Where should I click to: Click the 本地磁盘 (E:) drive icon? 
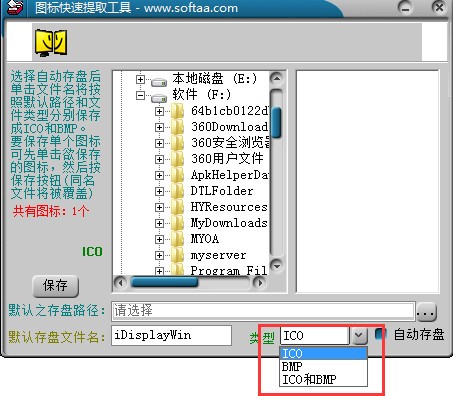pyautogui.click(x=159, y=81)
